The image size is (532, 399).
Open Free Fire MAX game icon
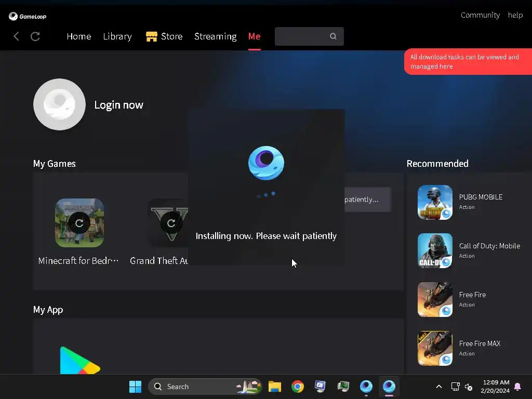pyautogui.click(x=435, y=349)
